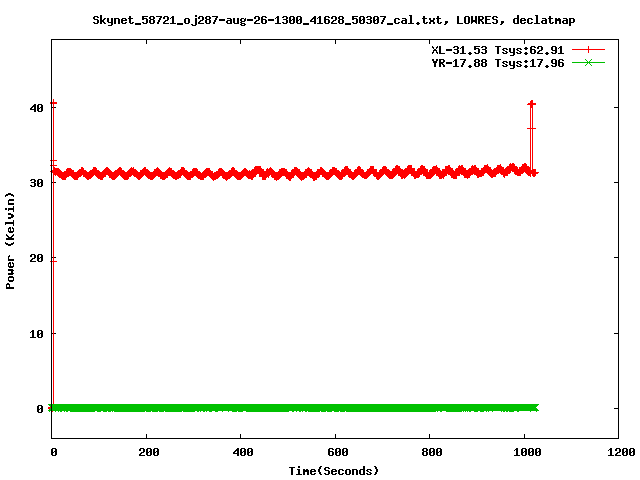Click y-axis tick label 0

[40, 409]
